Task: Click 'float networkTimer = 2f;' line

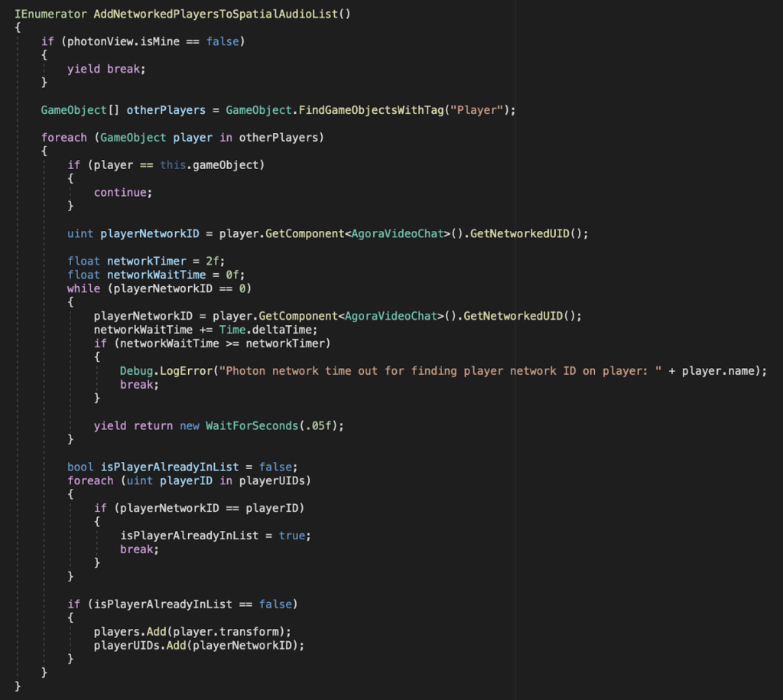Action: pyautogui.click(x=146, y=262)
